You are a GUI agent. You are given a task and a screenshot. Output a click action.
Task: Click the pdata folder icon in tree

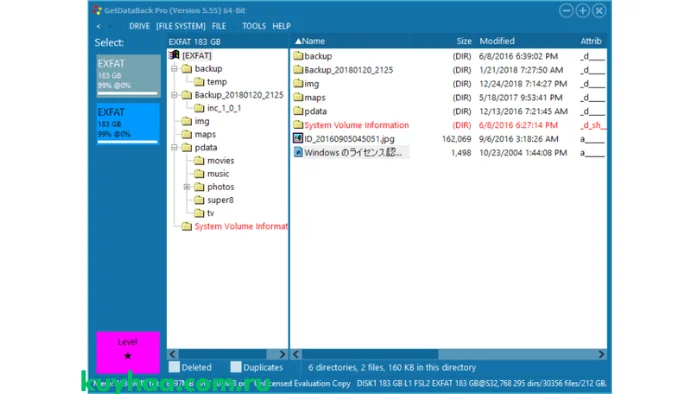[x=187, y=147]
